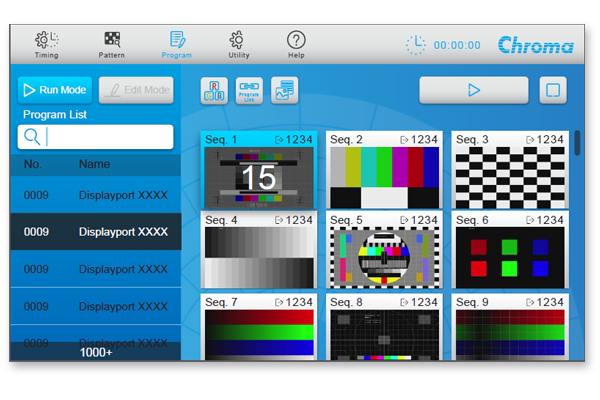Click the sequence grid scrollbar handle
This screenshot has height=400, width=600.
[577, 143]
